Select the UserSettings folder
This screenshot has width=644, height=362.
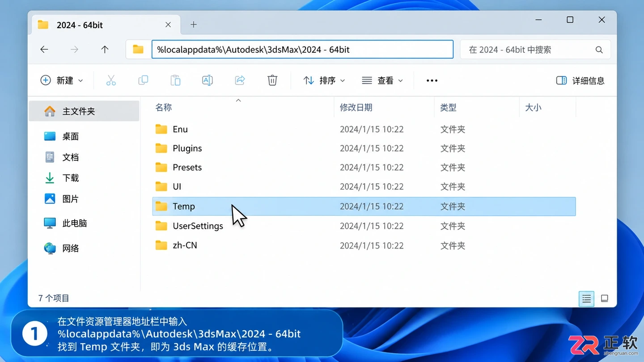pyautogui.click(x=364, y=226)
